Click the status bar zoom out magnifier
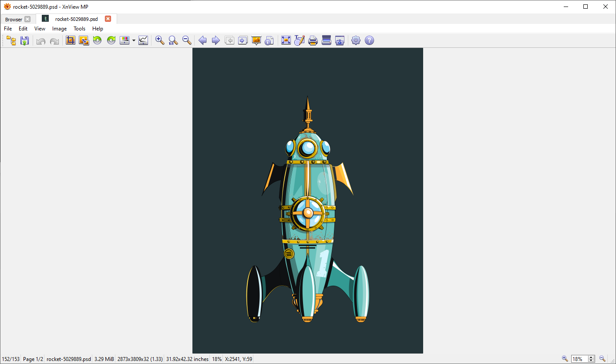Viewport: 616px width, 364px height. pos(603,359)
